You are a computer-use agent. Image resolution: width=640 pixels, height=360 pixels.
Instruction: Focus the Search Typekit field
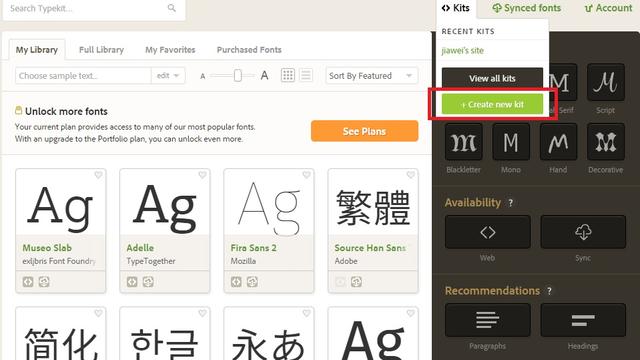click(x=94, y=8)
